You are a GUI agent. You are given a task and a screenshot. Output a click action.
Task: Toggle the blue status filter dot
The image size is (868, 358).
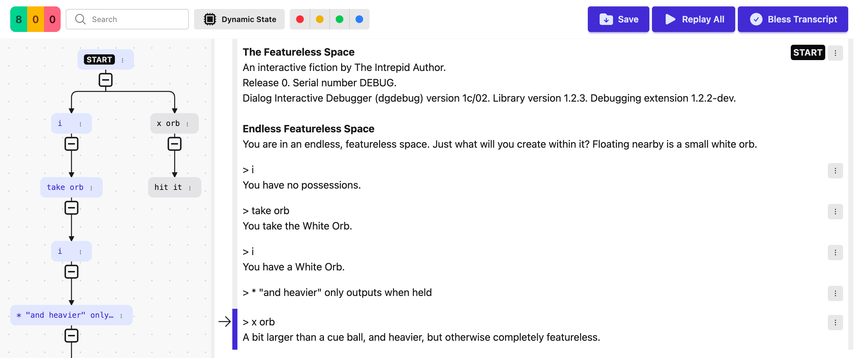(x=359, y=19)
